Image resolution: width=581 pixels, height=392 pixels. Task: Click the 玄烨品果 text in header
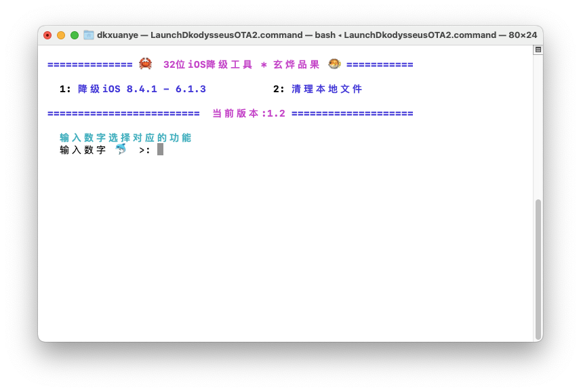pos(296,65)
